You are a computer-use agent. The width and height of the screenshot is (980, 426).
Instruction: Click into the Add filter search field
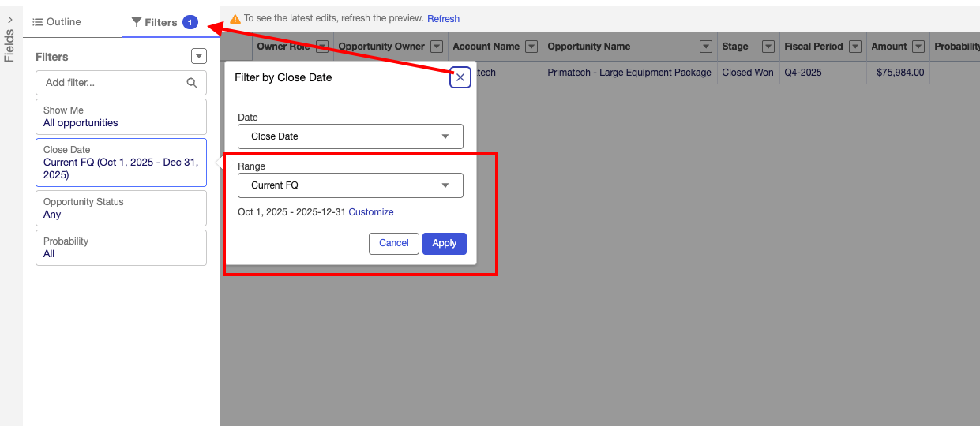(121, 83)
